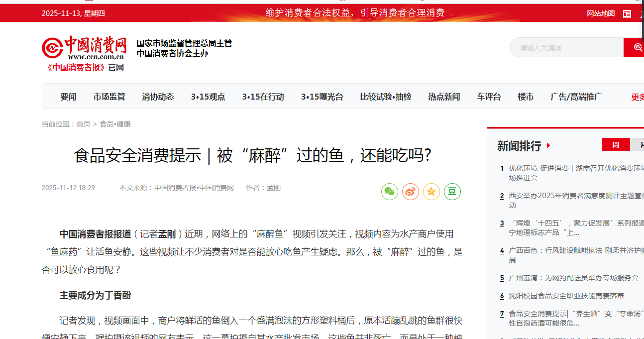Screen dimensions: 644x339
Task: Share article to Douban icon
Action: [452, 192]
